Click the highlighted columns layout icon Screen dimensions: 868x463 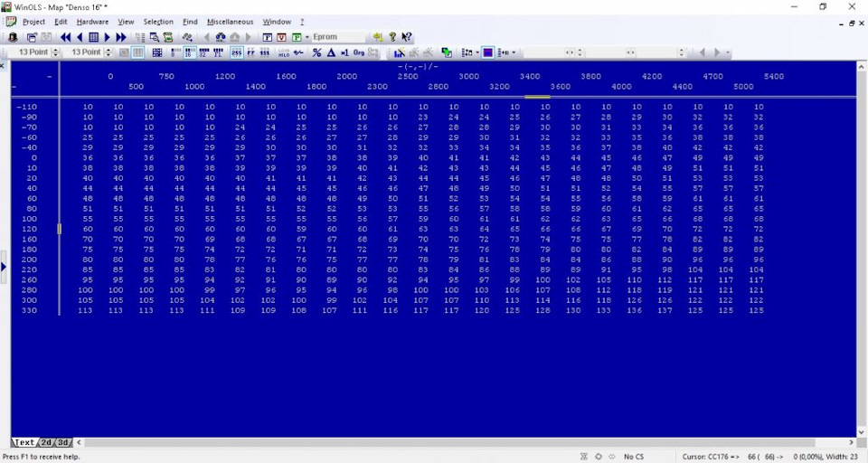pyautogui.click(x=137, y=52)
